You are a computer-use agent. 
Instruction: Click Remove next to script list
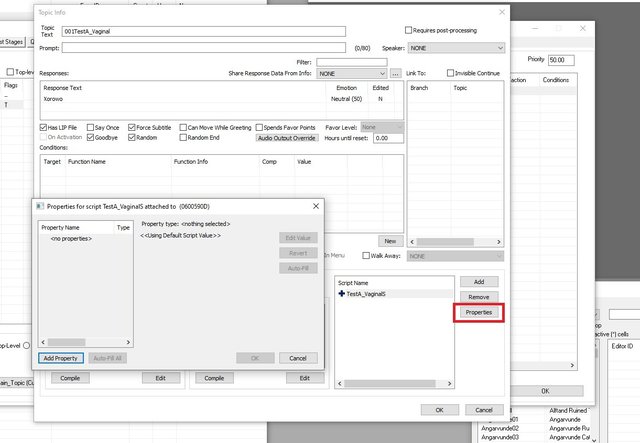(479, 297)
